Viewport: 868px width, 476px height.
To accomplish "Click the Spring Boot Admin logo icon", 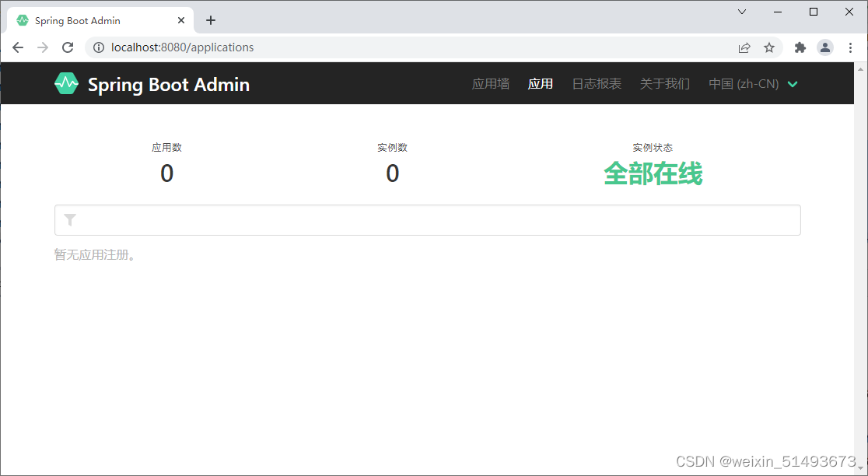I will pyautogui.click(x=67, y=83).
